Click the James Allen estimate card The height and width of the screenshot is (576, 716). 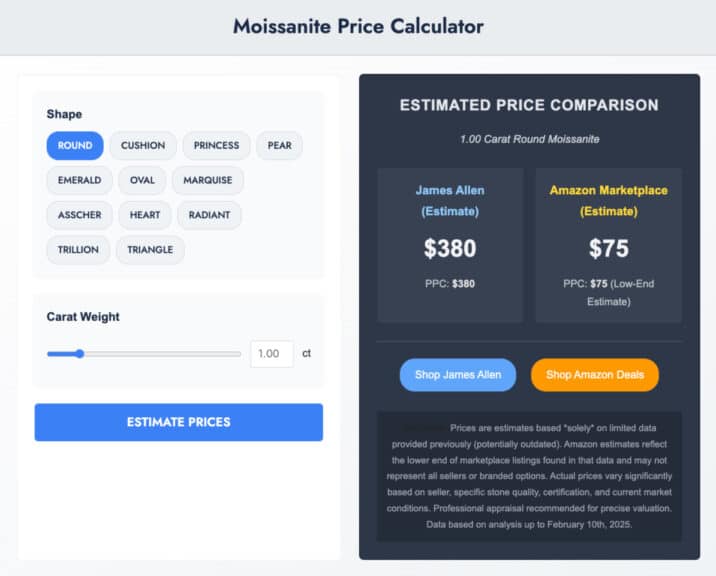(x=450, y=245)
